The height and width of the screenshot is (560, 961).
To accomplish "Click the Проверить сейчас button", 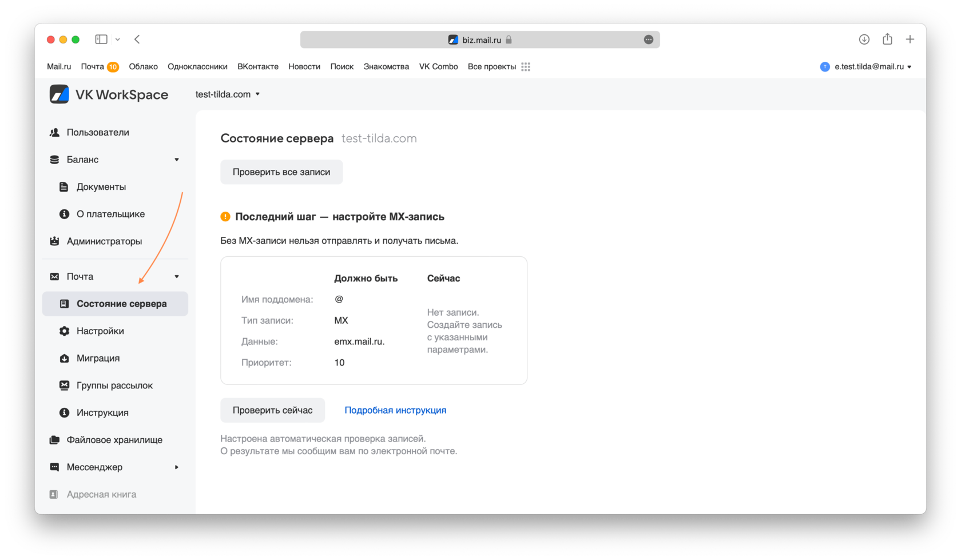I will click(x=273, y=410).
